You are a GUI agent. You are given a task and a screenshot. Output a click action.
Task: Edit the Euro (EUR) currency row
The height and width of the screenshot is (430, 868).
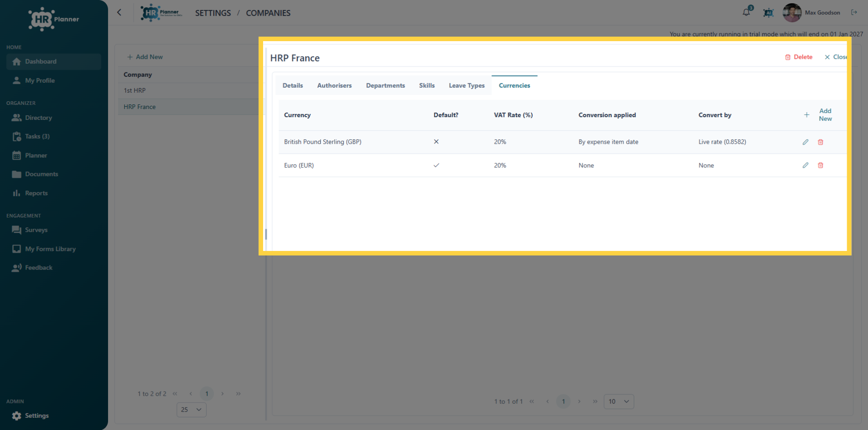tap(805, 165)
